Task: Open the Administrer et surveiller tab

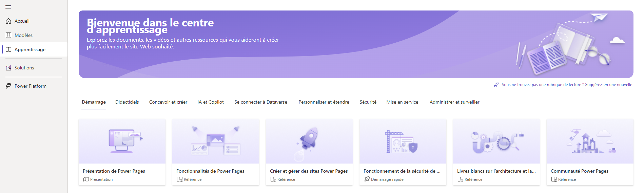Action: pyautogui.click(x=454, y=102)
